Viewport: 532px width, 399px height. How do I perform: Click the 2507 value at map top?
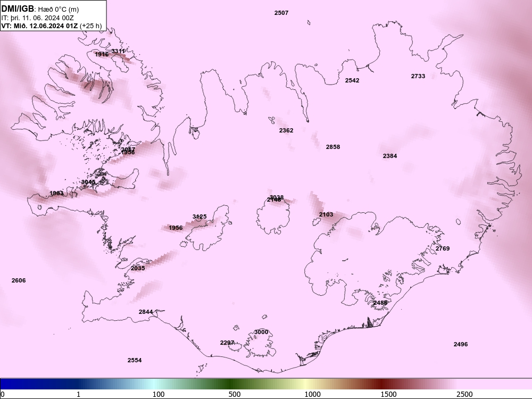(x=281, y=13)
